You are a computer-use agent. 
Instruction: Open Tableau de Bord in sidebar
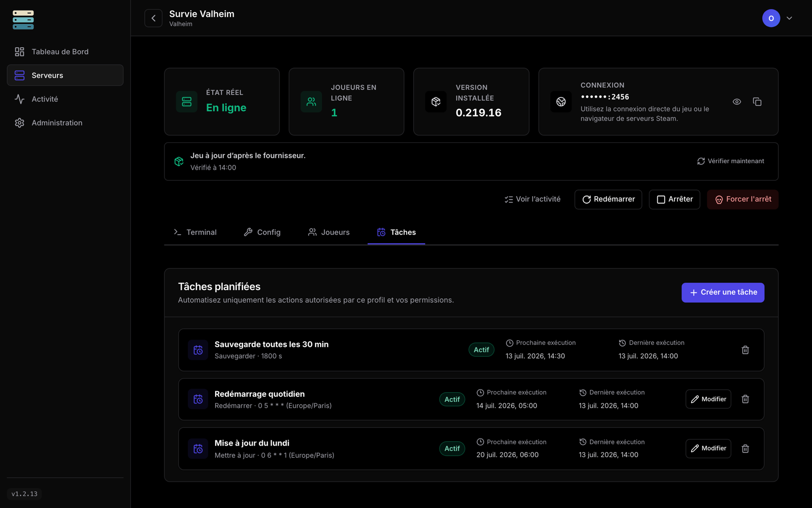coord(65,52)
